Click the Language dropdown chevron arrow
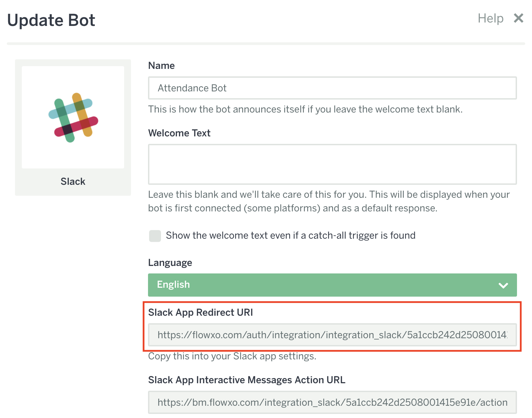The image size is (532, 418). 503,285
